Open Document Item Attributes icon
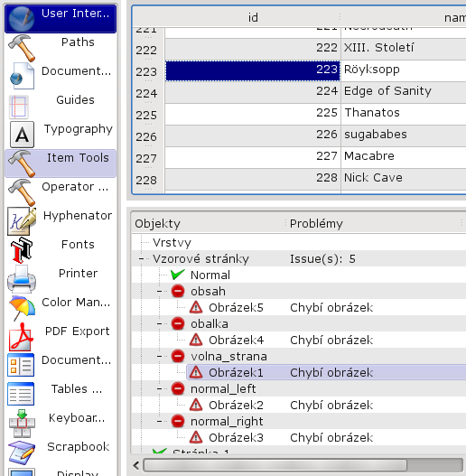The image size is (466, 476). [21, 365]
